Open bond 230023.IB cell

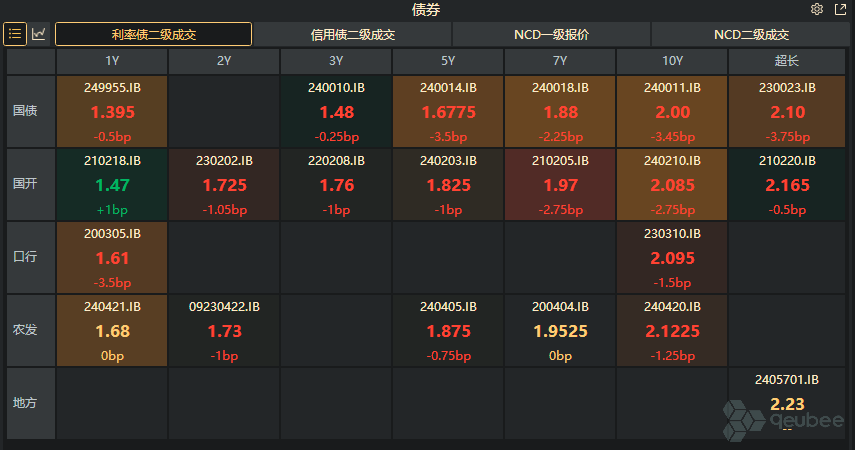(x=787, y=111)
